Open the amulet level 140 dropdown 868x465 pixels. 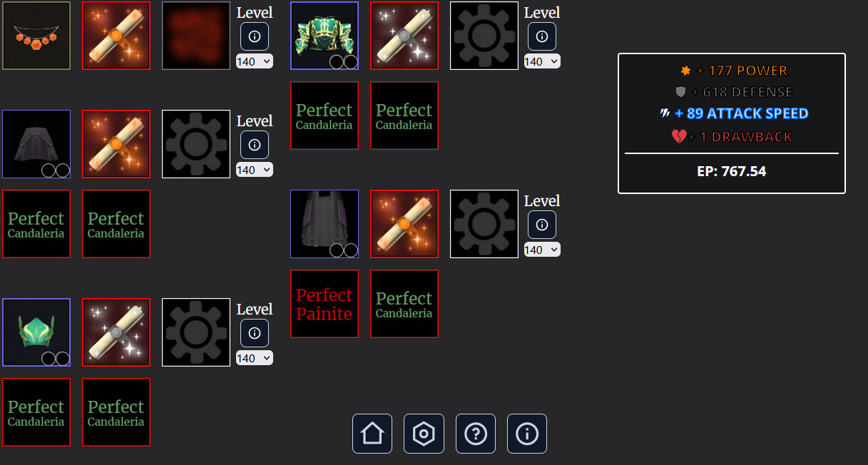255,62
